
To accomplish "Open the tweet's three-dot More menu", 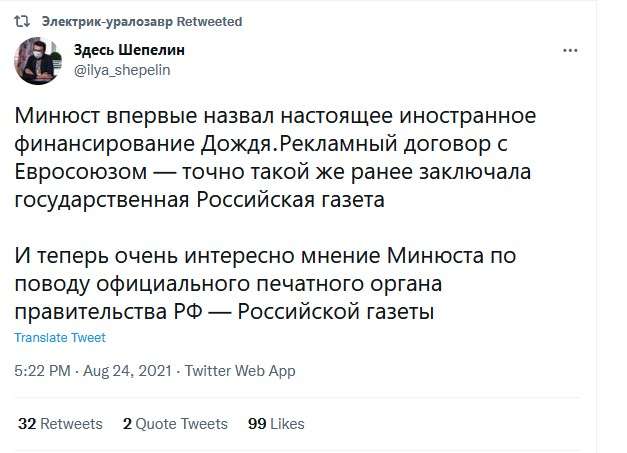I will tap(570, 50).
